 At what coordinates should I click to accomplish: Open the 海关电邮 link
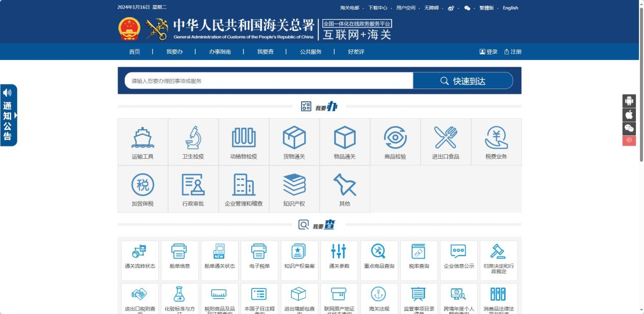(x=349, y=8)
